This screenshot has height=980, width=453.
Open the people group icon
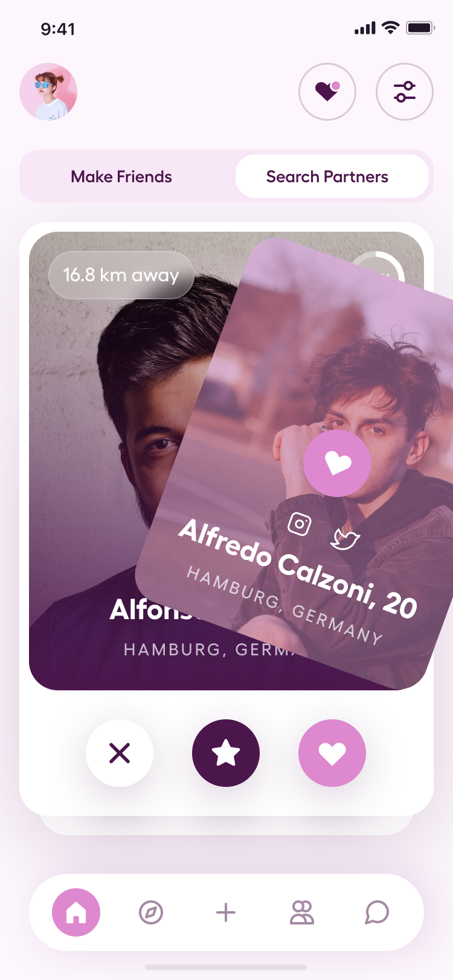[301, 912]
